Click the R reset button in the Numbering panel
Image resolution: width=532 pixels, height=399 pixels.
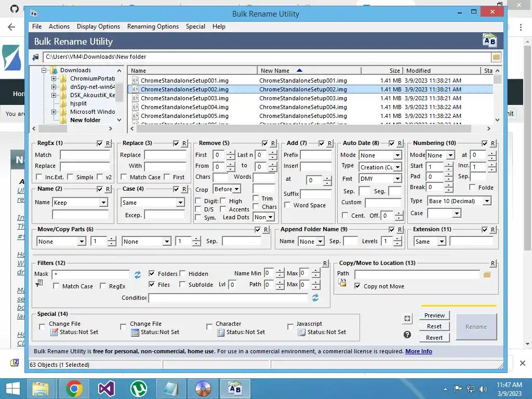493,143
